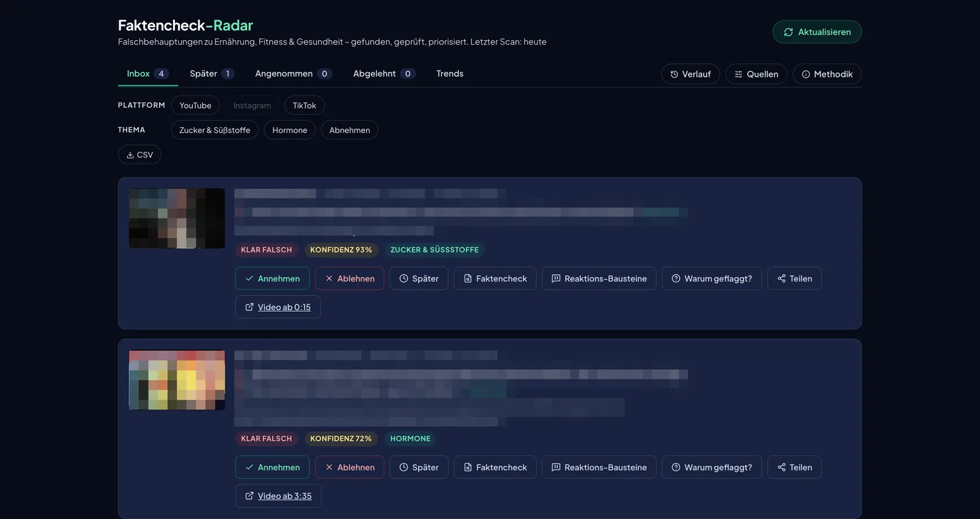This screenshot has height=519, width=980.
Task: Open Faktencheck for the Hormone claim
Action: [495, 467]
